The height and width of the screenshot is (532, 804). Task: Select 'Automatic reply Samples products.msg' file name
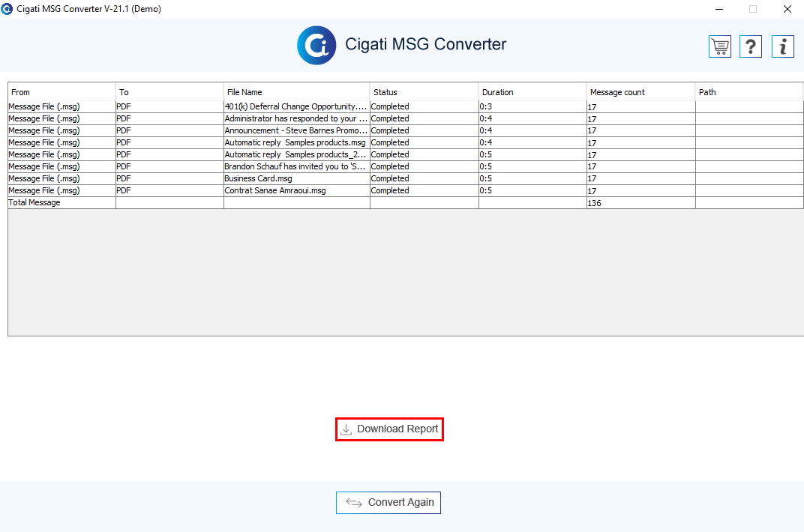pos(296,142)
